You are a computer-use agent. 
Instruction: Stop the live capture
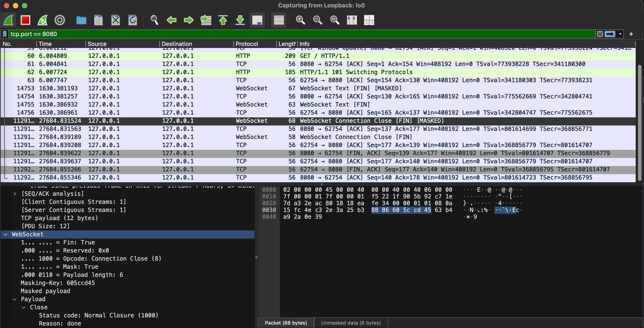tap(25, 20)
